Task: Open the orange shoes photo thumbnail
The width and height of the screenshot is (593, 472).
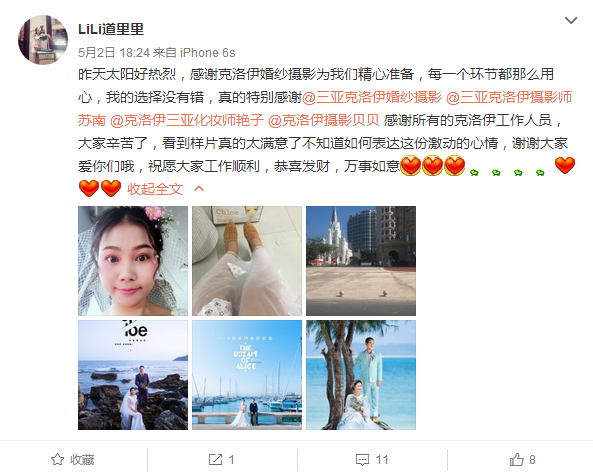Action: pyautogui.click(x=247, y=261)
